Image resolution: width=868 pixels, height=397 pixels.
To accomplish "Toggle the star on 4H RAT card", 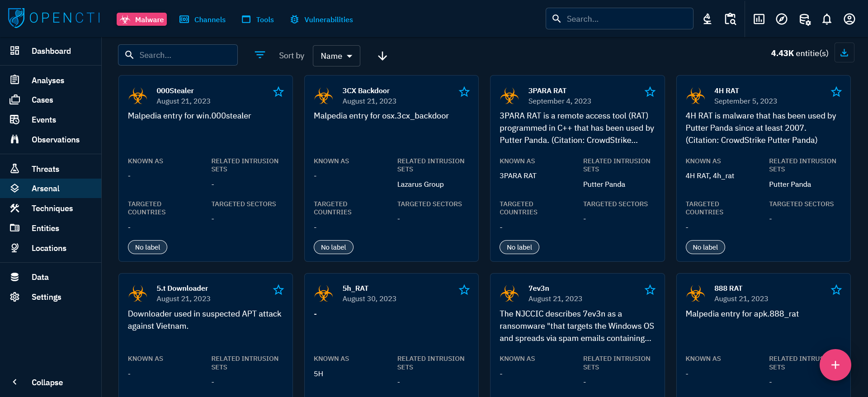I will click(x=836, y=92).
